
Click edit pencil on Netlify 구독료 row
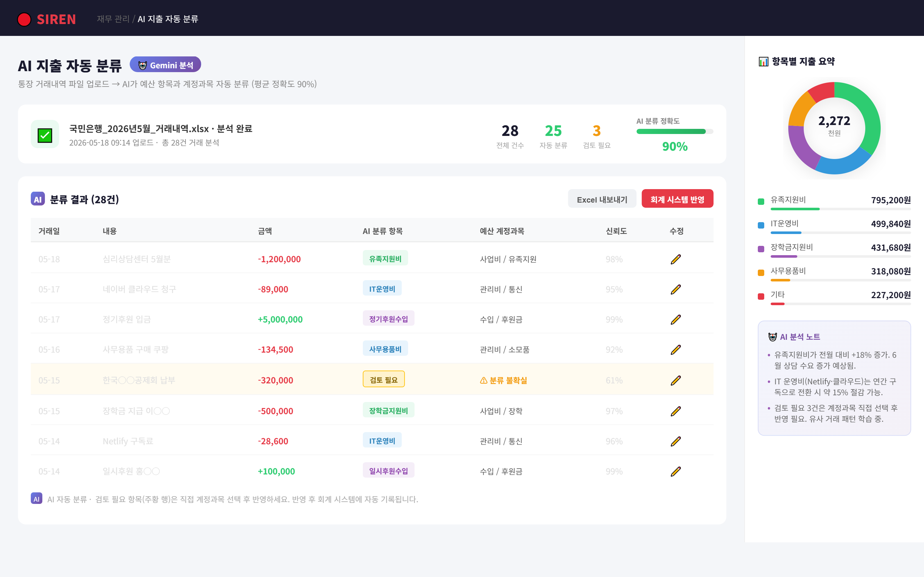pyautogui.click(x=675, y=441)
